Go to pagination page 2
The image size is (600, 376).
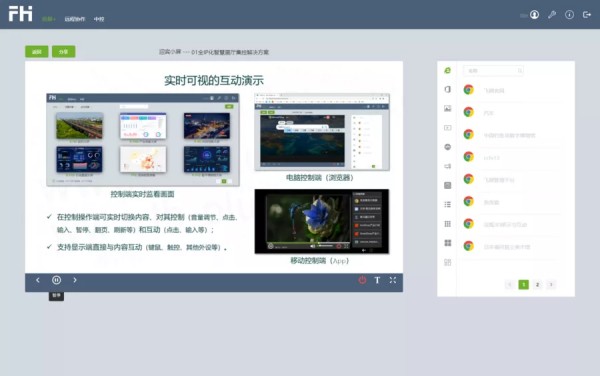pyautogui.click(x=537, y=284)
